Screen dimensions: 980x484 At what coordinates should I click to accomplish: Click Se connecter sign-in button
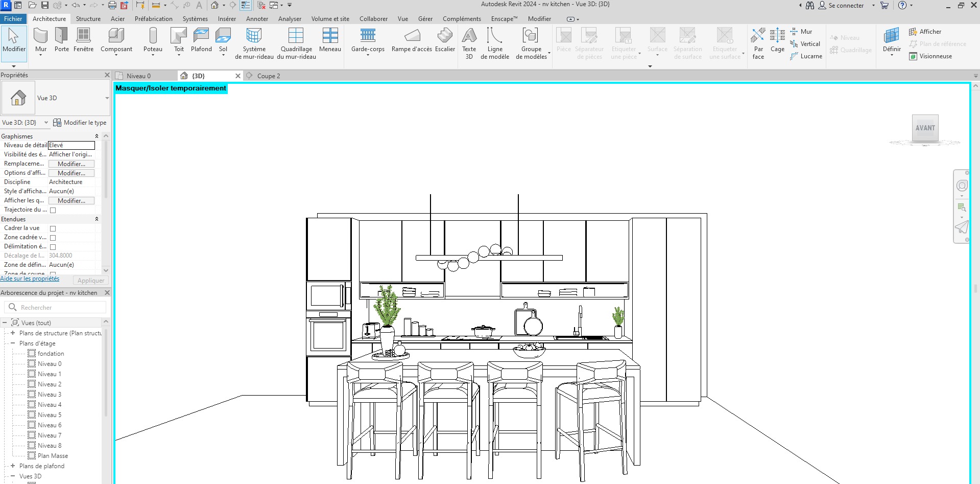point(841,5)
